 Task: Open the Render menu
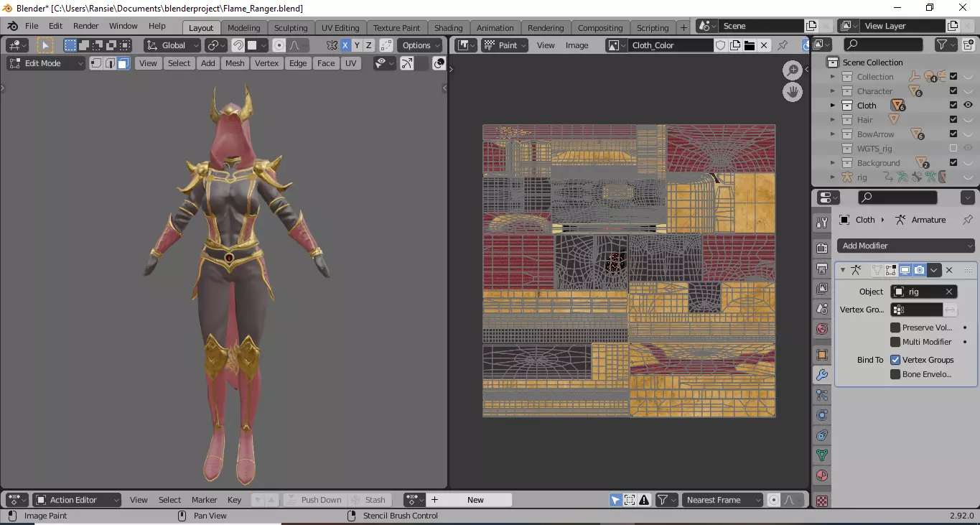85,26
